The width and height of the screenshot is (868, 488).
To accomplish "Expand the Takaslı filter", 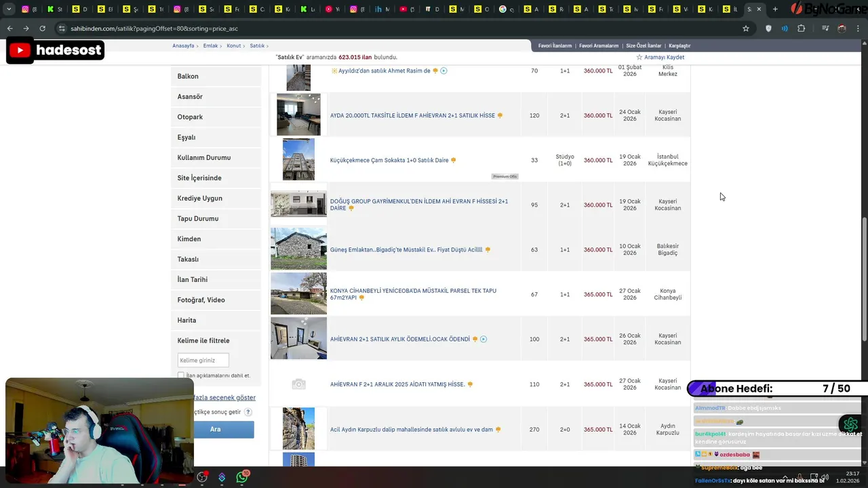I will [216, 260].
